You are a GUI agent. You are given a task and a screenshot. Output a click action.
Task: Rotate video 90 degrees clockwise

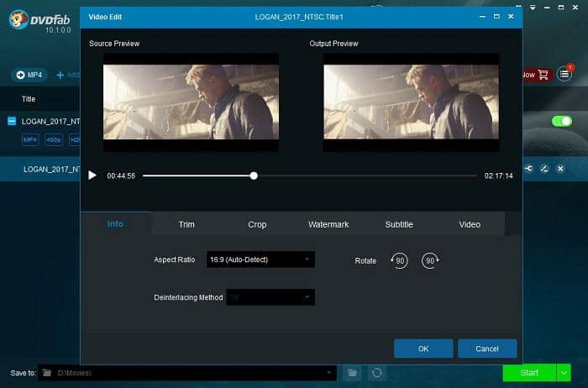pos(430,260)
